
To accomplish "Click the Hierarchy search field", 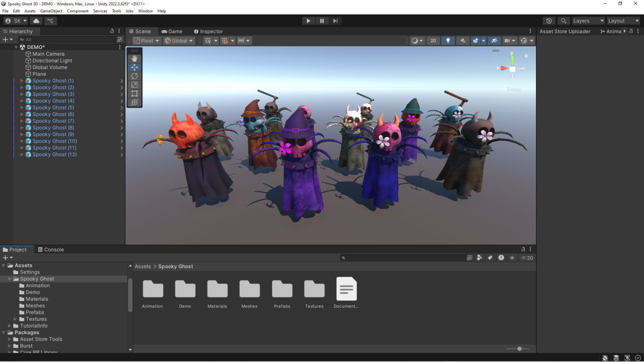I will point(67,39).
